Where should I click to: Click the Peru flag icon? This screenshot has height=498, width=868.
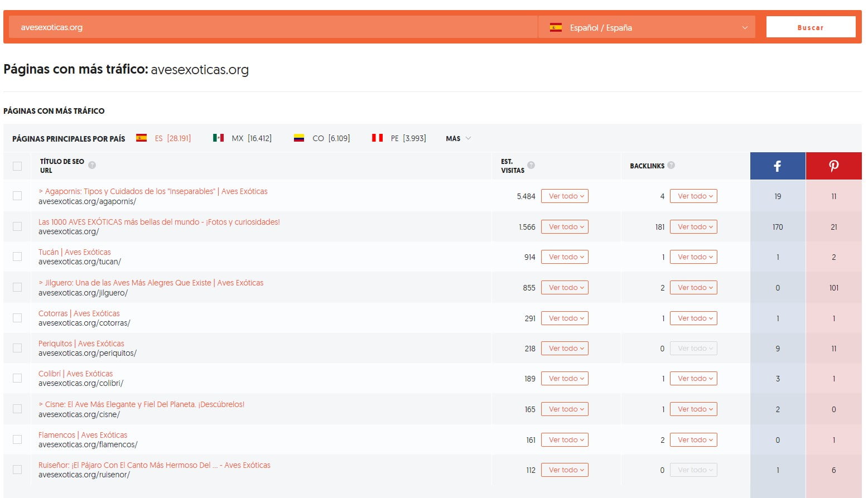[377, 138]
